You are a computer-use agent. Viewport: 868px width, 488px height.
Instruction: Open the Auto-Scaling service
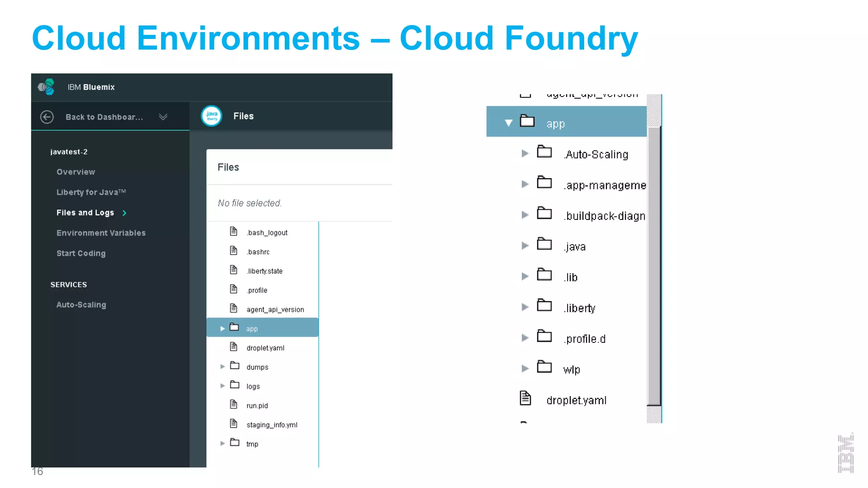pyautogui.click(x=81, y=305)
